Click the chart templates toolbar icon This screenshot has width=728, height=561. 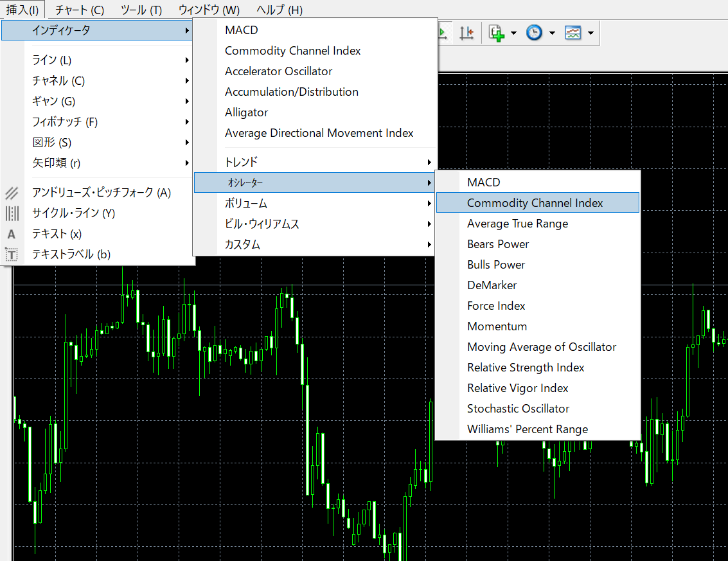(x=573, y=33)
